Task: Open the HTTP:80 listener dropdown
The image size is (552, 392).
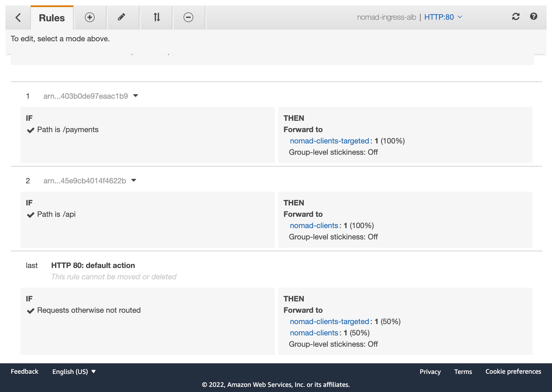Action: (443, 17)
